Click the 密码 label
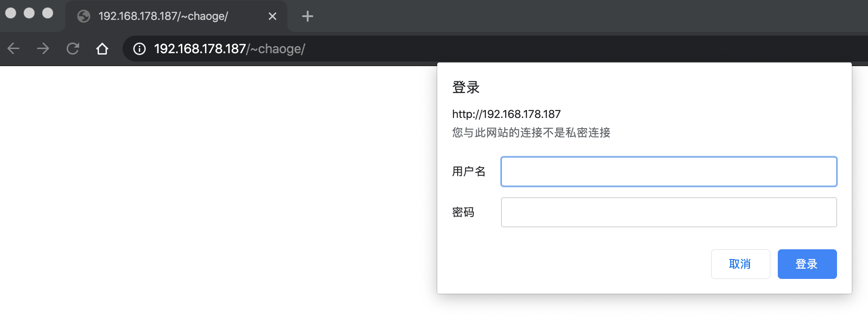This screenshot has height=321, width=868. pyautogui.click(x=463, y=212)
